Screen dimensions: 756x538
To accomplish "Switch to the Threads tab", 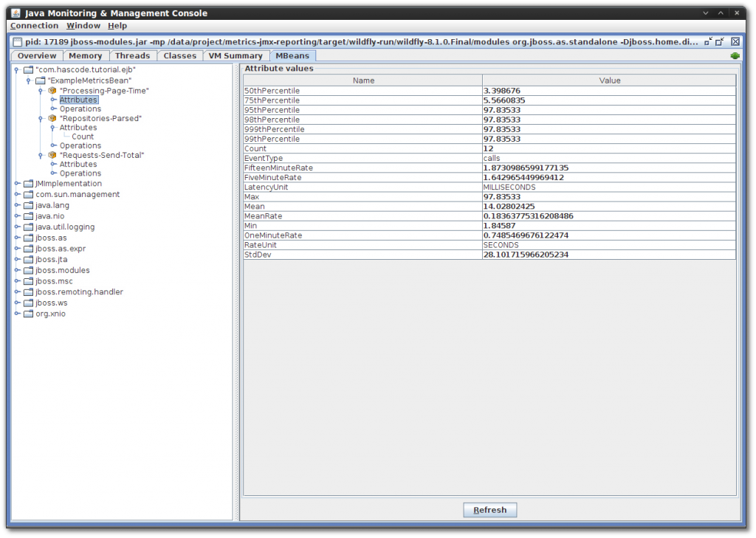I will point(132,55).
